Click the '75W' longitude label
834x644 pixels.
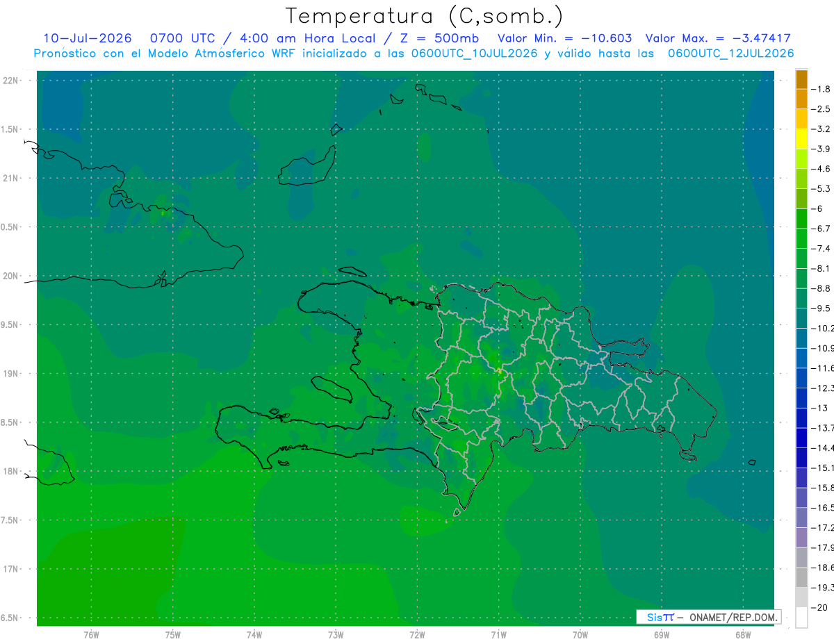coord(173,635)
